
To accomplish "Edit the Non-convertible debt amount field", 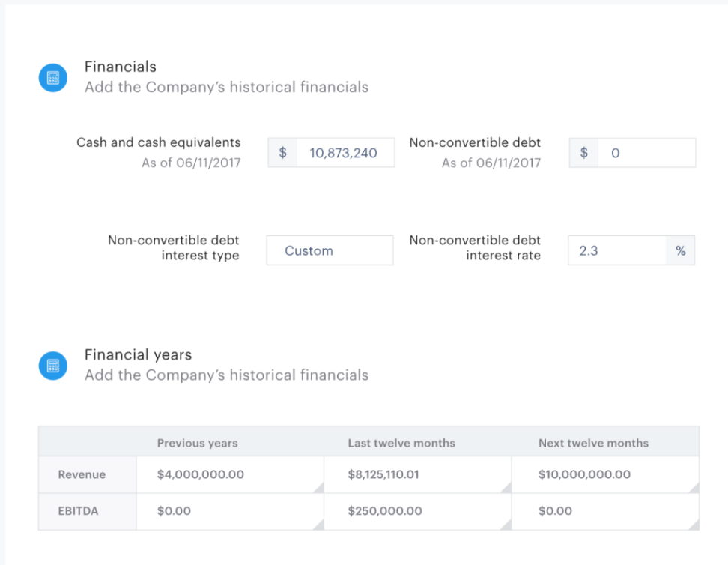I will [x=646, y=153].
